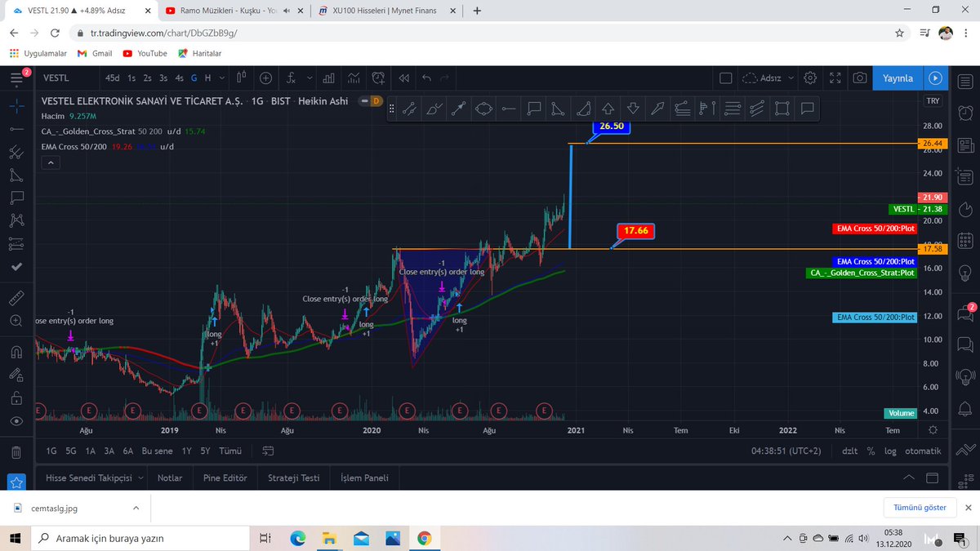Select the crosshair cursor tool

click(x=16, y=105)
